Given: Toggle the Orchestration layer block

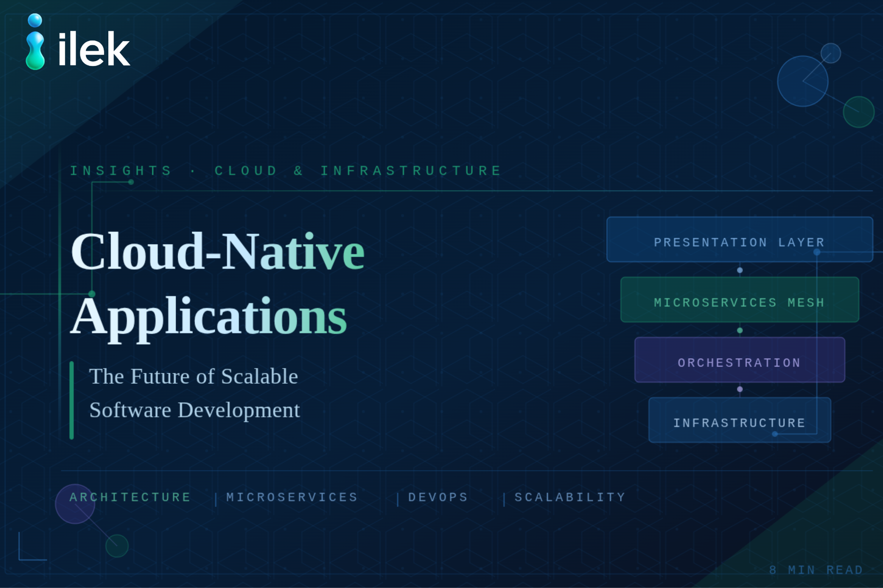Looking at the screenshot, I should [739, 362].
